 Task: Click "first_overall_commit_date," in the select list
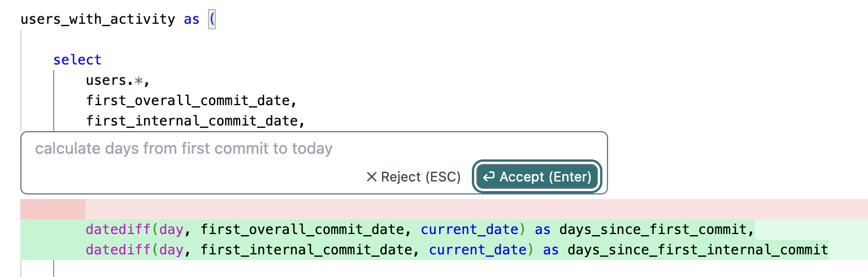point(192,101)
